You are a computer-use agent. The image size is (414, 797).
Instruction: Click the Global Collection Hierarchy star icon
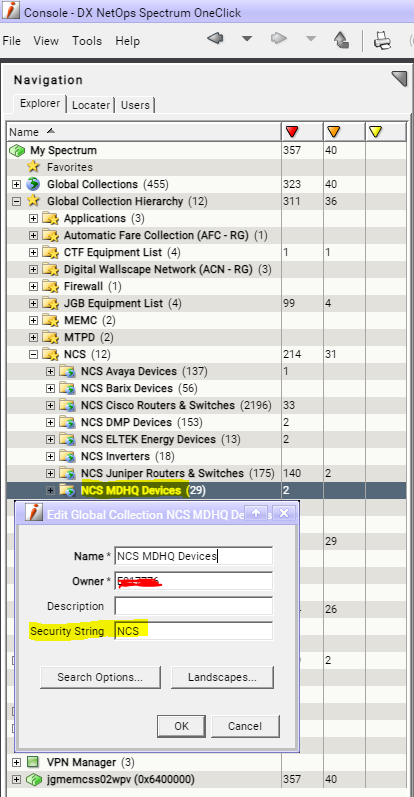point(33,201)
